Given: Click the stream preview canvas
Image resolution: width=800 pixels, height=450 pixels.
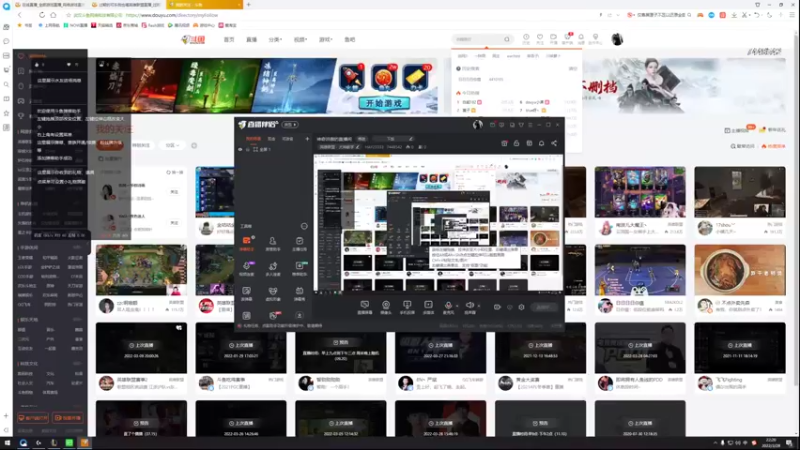Looking at the screenshot, I should (x=438, y=223).
